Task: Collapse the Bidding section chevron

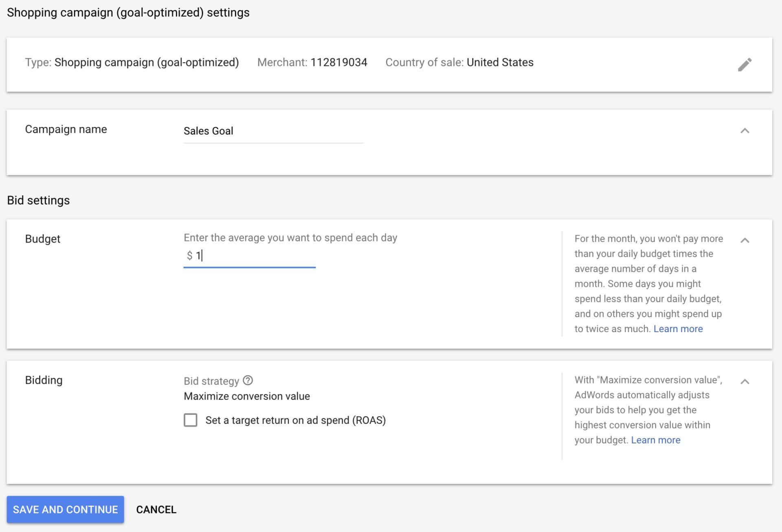Action: (x=745, y=381)
